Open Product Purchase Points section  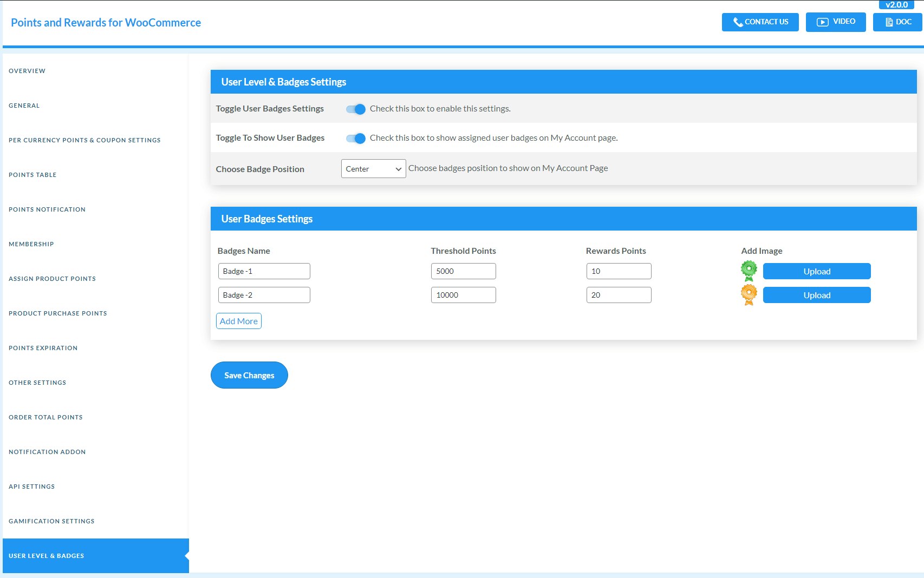tap(58, 313)
